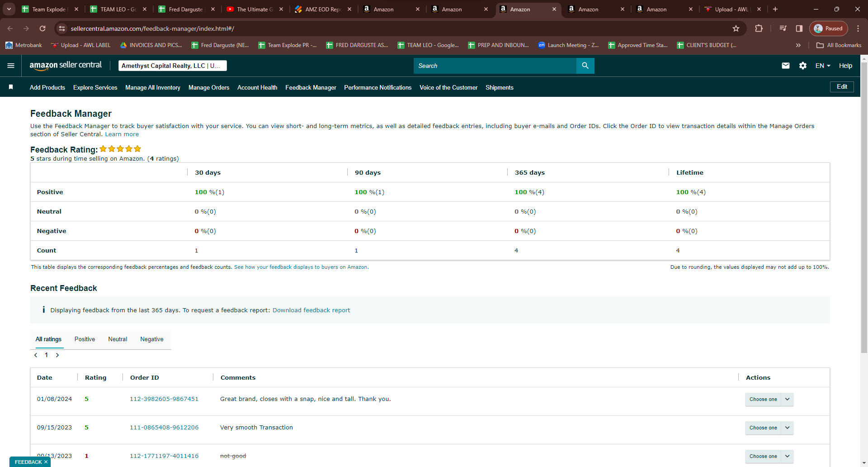Click the page vertical scrollbar
Screen dimensions: 868x467
click(864, 208)
